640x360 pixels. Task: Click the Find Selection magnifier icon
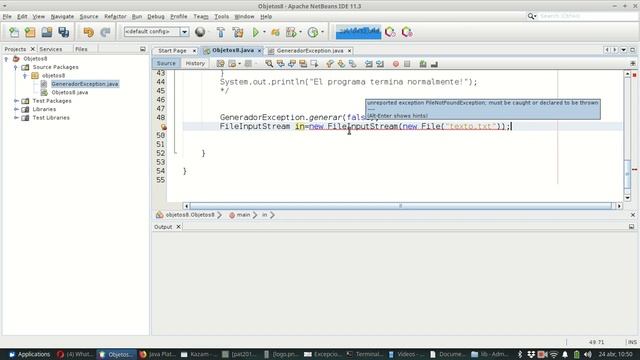tap(269, 64)
